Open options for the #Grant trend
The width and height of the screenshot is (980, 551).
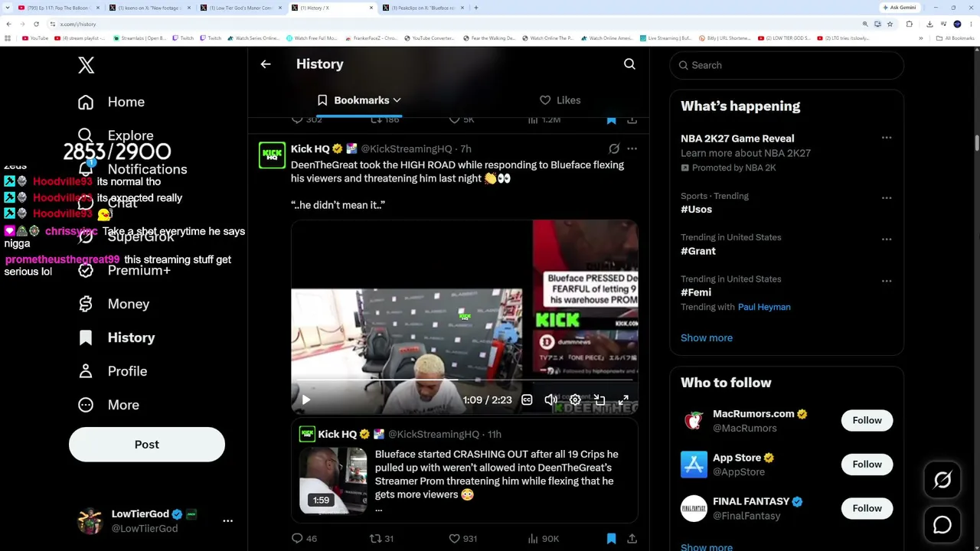[x=887, y=239]
